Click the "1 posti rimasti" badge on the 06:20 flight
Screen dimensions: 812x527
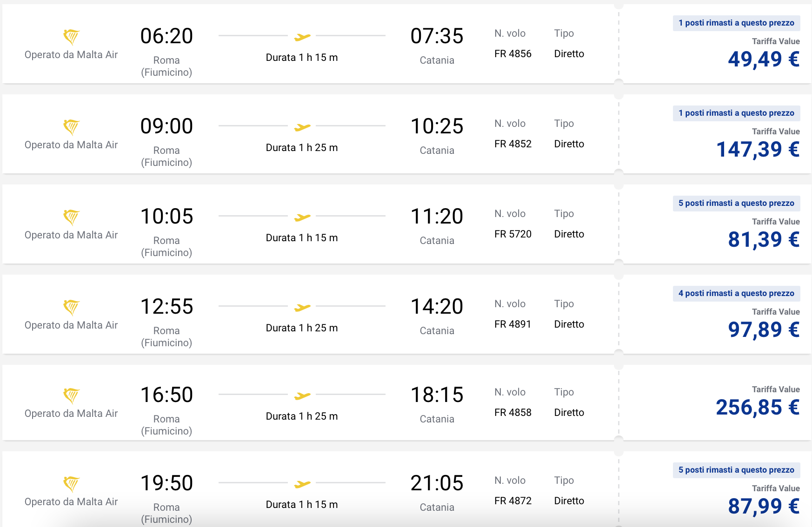[x=736, y=23]
